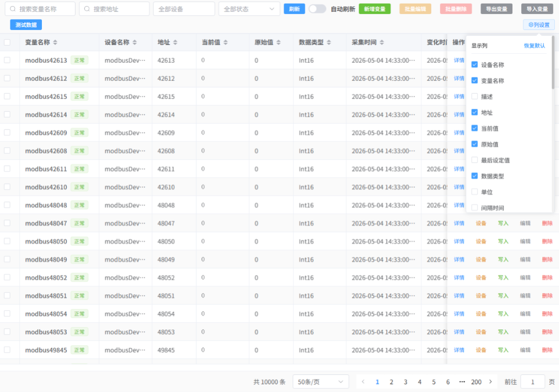Sort by 数据类型 column sort icon
The height and width of the screenshot is (392, 559).
(329, 42)
